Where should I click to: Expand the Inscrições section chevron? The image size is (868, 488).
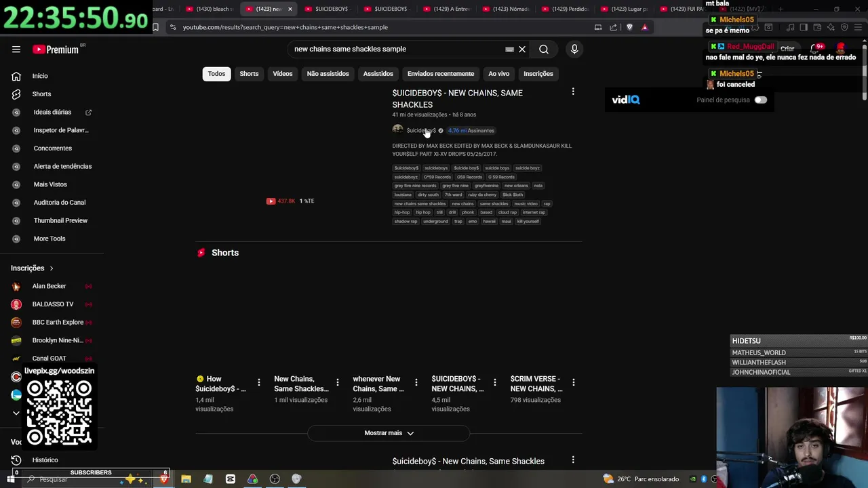51,268
